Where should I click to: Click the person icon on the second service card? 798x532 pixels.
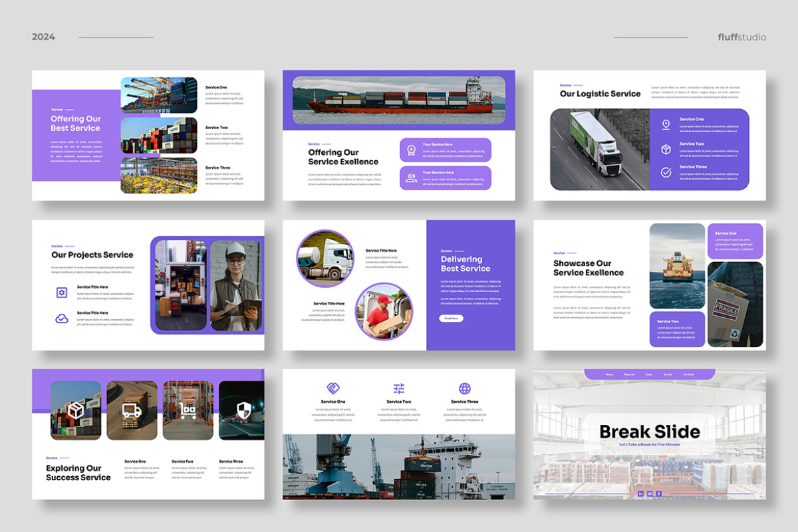click(411, 178)
